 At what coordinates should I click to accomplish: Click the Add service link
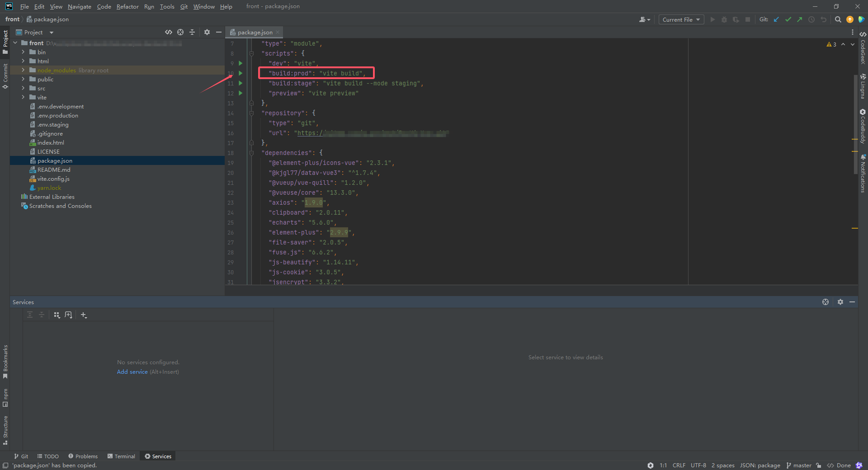132,371
